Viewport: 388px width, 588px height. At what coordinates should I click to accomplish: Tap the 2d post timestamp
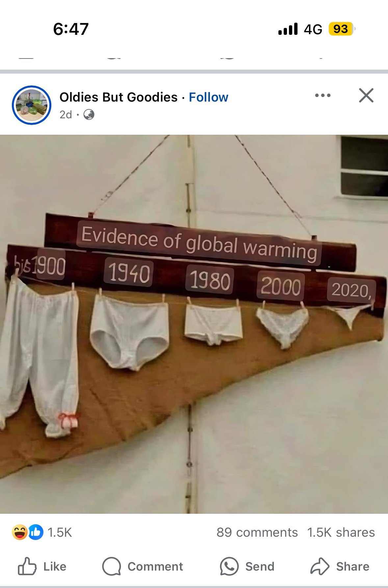click(66, 115)
